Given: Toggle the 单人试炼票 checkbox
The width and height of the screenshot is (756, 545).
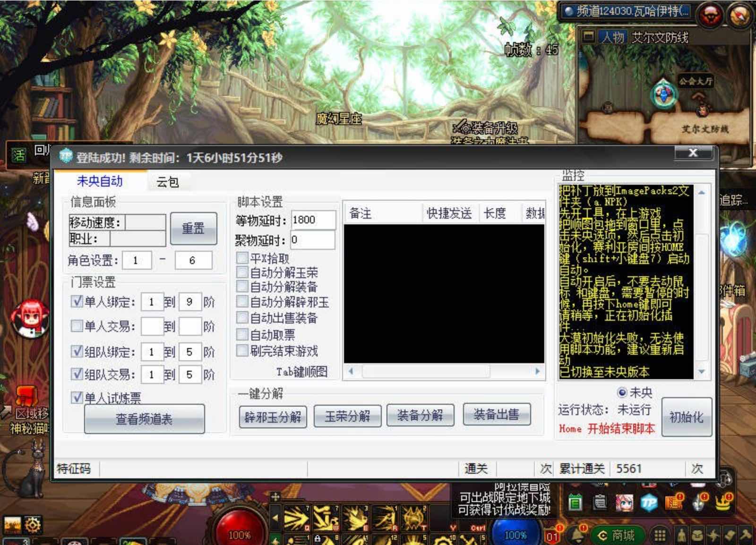Looking at the screenshot, I should click(x=77, y=397).
